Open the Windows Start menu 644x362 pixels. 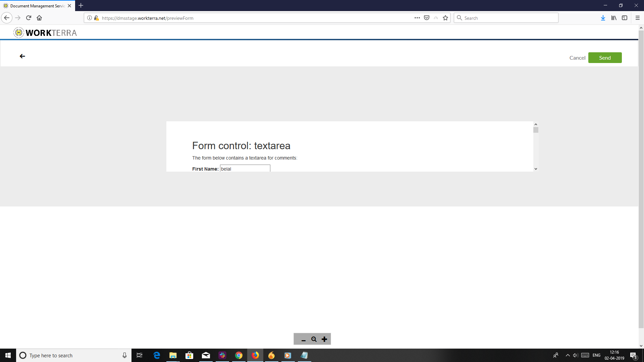pyautogui.click(x=8, y=355)
